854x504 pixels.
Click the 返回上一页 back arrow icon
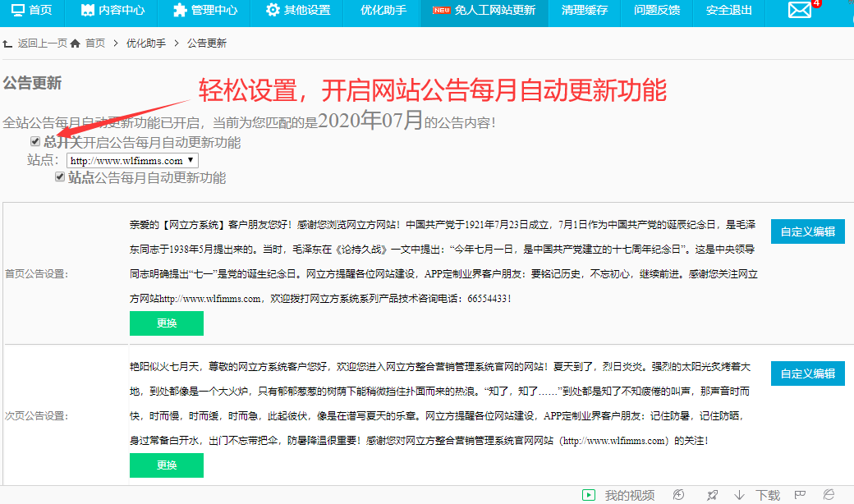(x=7, y=44)
